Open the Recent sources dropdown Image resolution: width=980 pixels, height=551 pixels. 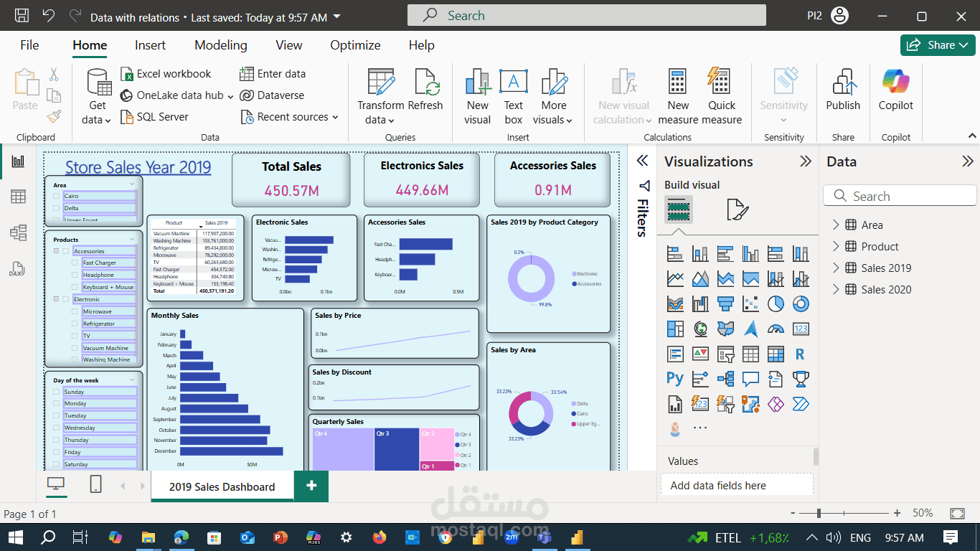pyautogui.click(x=289, y=117)
